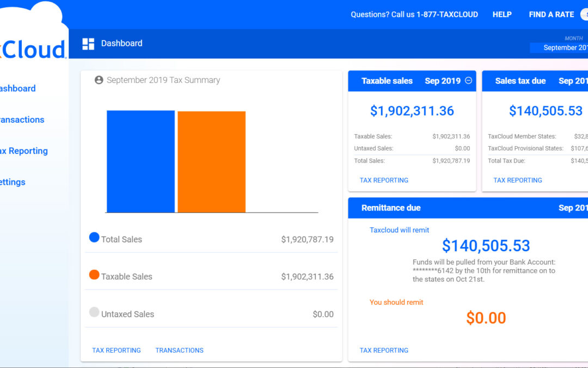The height and width of the screenshot is (368, 588).
Task: Click the large $1,902,311.36 Taxable sales figure
Action: click(412, 111)
